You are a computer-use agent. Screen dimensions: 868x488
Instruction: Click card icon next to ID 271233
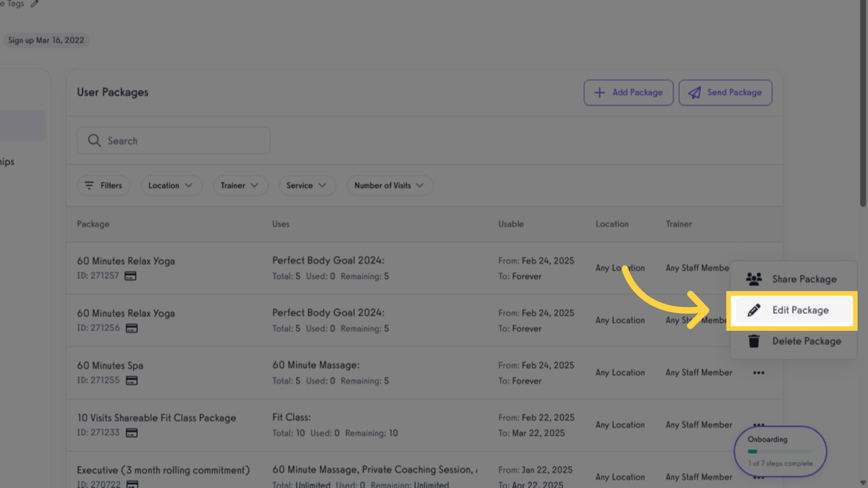click(x=132, y=433)
